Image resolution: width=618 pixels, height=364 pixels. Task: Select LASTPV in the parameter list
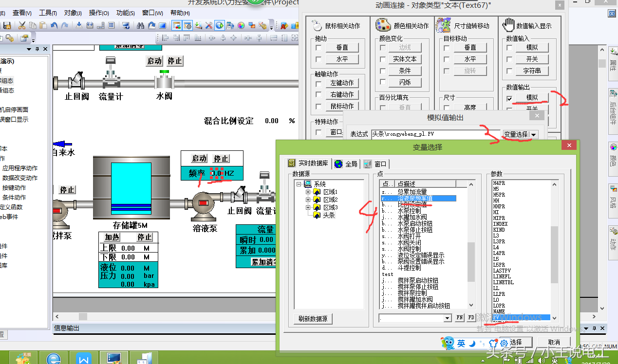(x=502, y=271)
